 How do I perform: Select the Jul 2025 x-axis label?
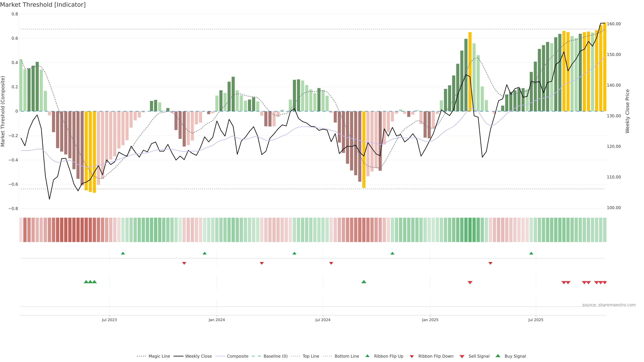(x=535, y=320)
